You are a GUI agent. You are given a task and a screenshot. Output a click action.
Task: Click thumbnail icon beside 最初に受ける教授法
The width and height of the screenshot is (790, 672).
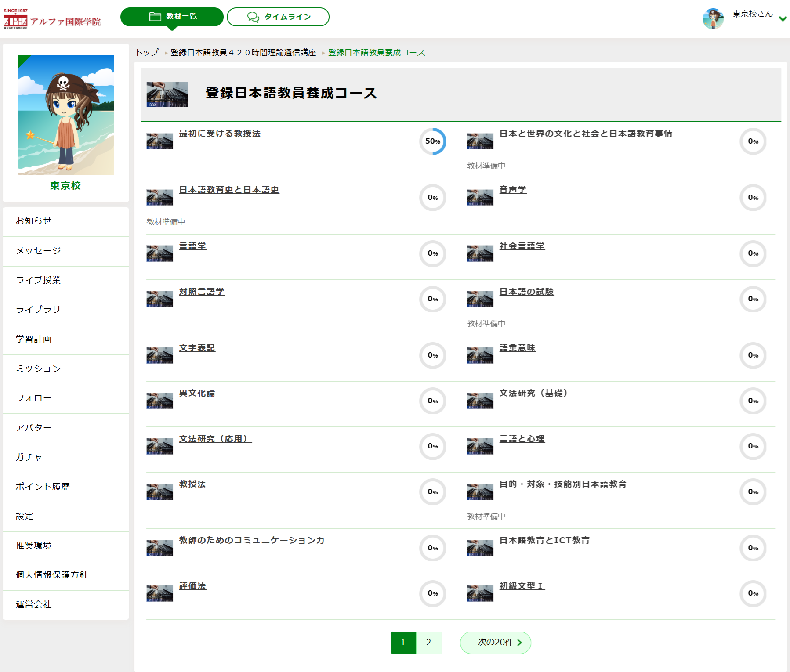point(159,141)
